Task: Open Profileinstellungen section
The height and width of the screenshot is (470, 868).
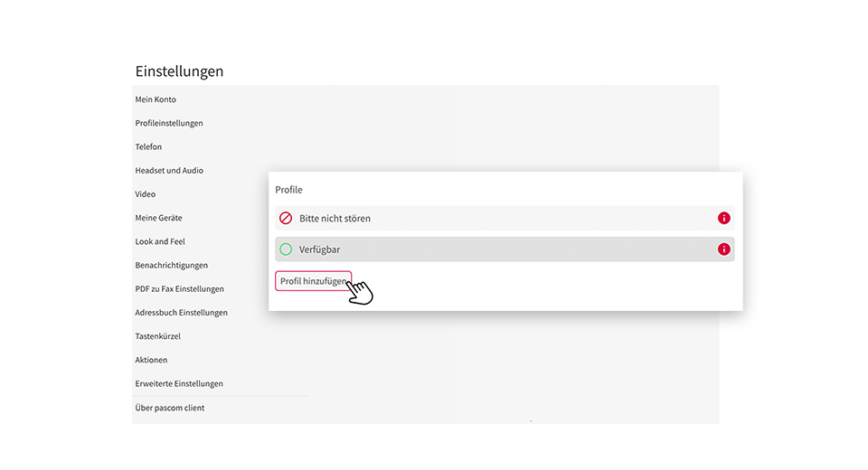Action: click(169, 123)
